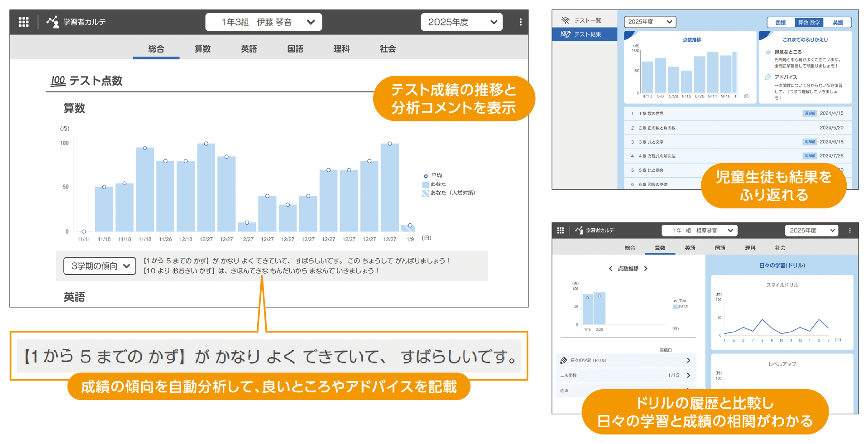This screenshot has width=868, height=444.
Task: Open the app grid menu beside 伊藤 琴音's header
Action: [24, 22]
